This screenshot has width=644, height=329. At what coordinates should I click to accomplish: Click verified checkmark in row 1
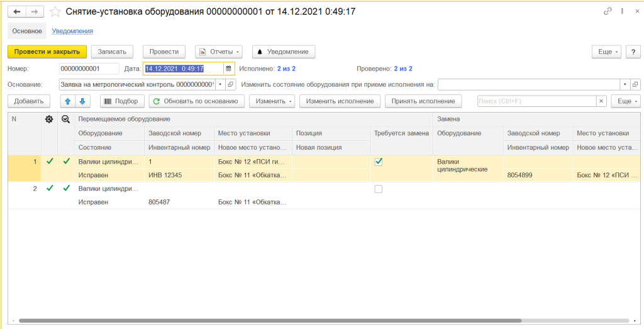point(66,162)
